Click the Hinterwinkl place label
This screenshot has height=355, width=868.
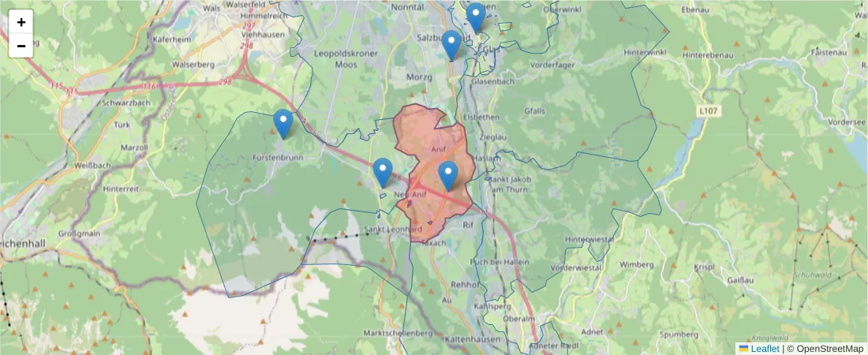(x=645, y=52)
